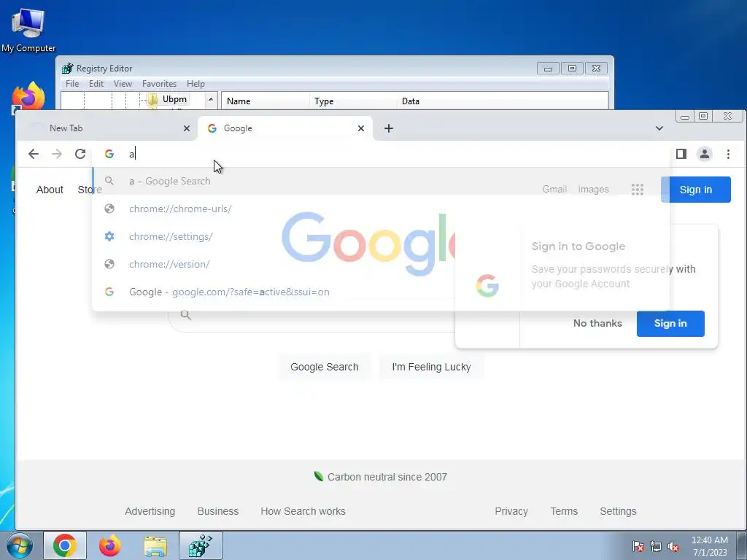Viewport: 747px width, 560px height.
Task: Click Sign in within the Google prompt
Action: (x=670, y=323)
